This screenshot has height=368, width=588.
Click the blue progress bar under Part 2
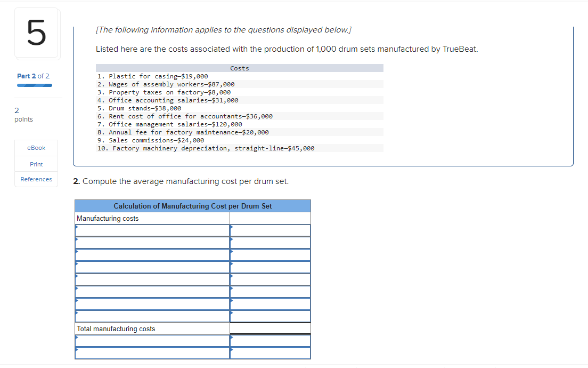[34, 85]
